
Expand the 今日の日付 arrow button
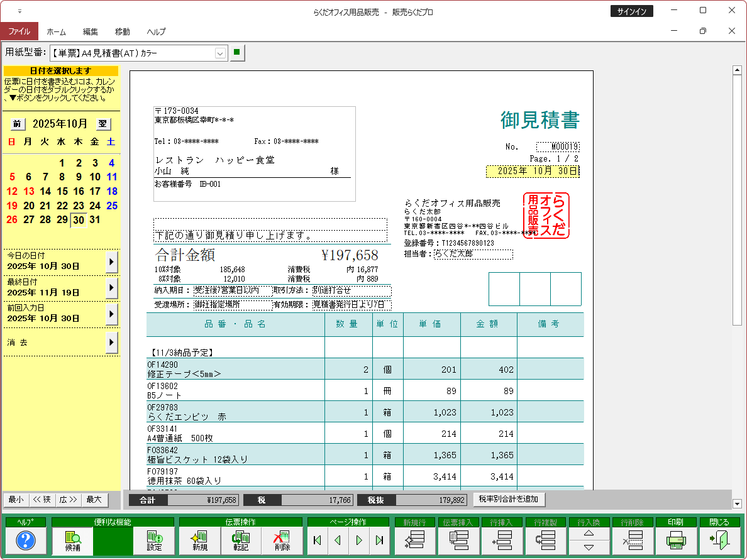click(x=111, y=261)
